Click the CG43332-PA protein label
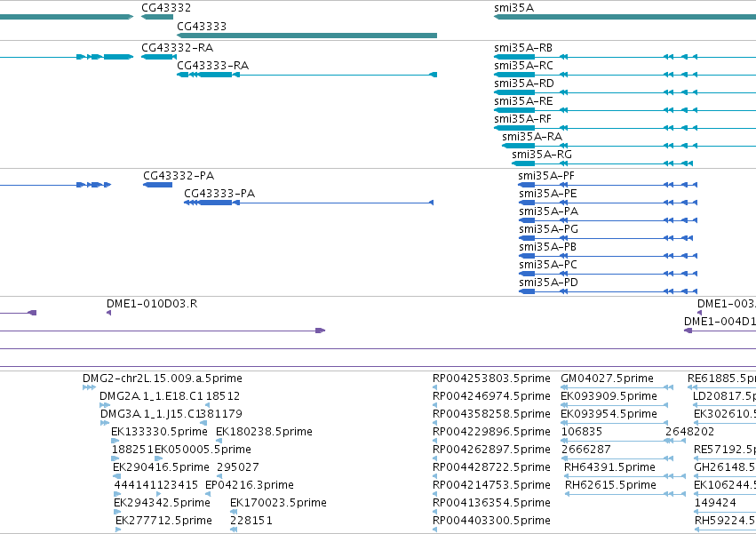The width and height of the screenshot is (756, 534). pyautogui.click(x=179, y=176)
